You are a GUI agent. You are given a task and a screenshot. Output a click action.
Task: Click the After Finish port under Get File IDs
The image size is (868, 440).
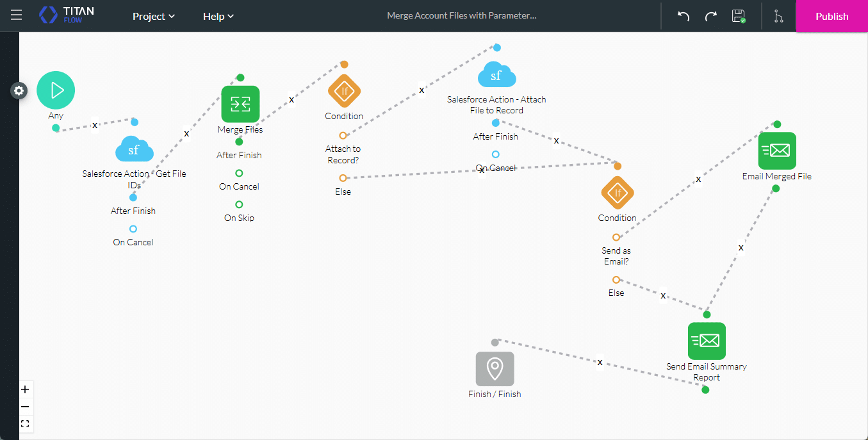point(133,197)
